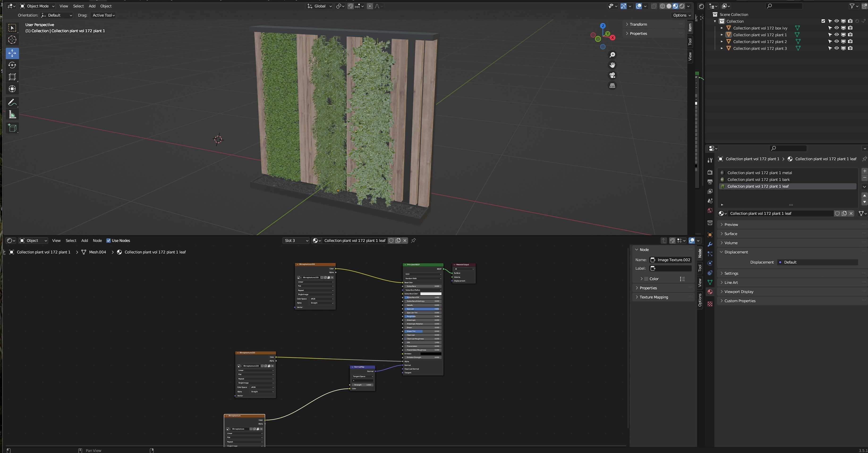Click the viewport zoom magnifier gizmo
This screenshot has height=453, width=868.
point(612,55)
